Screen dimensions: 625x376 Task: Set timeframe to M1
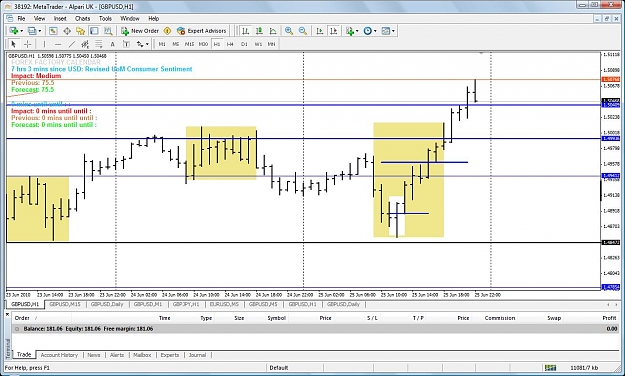162,44
